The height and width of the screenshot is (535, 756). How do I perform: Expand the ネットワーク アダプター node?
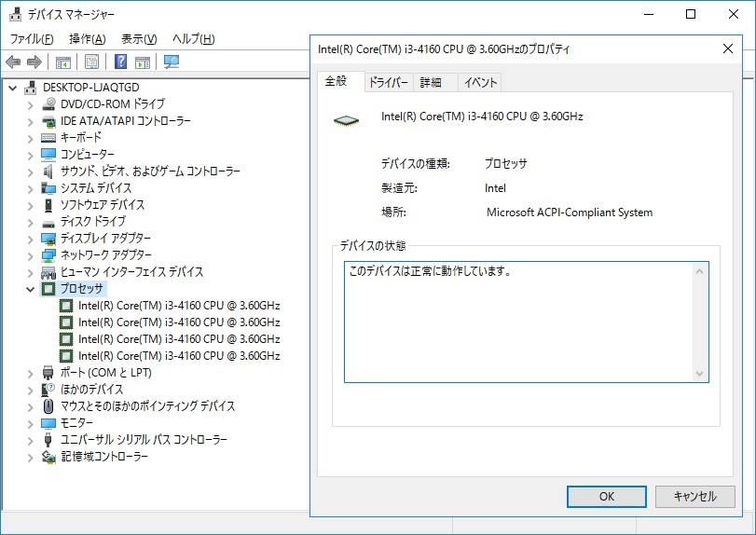(30, 256)
